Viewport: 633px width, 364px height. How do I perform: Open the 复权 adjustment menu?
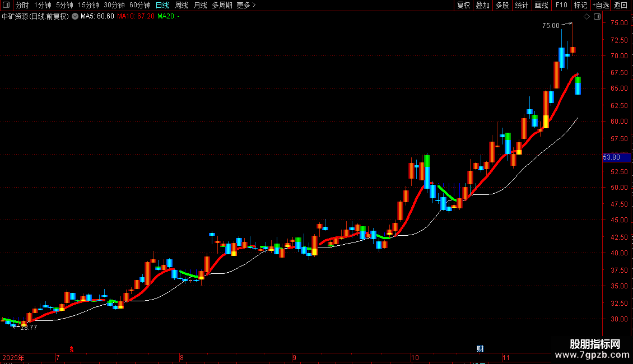[463, 5]
